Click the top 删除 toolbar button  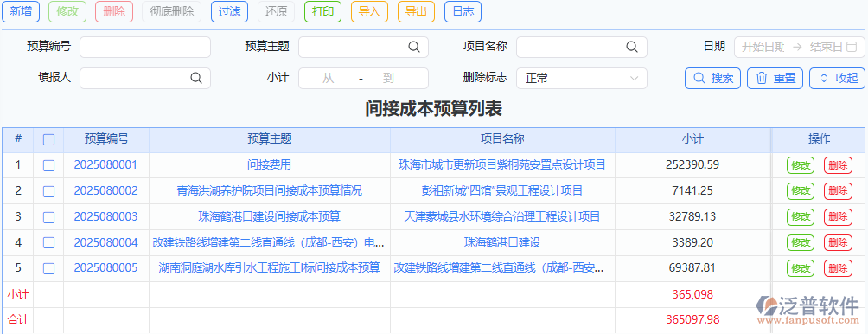click(x=114, y=11)
